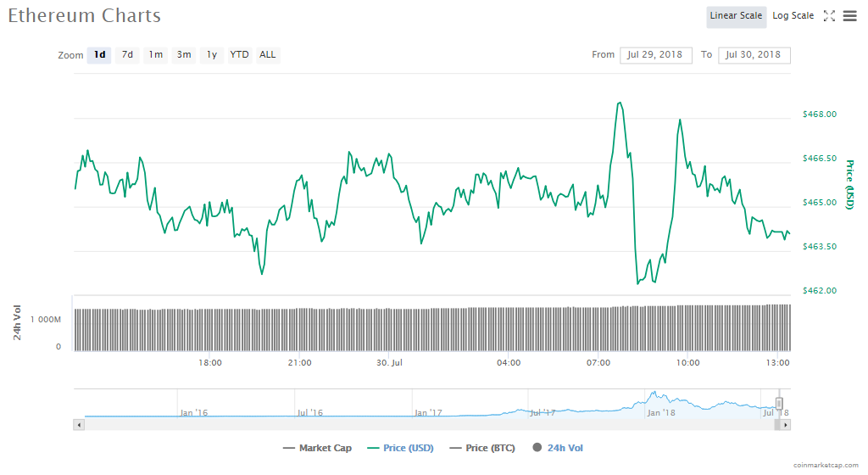Select the 7d zoom range

[127, 55]
